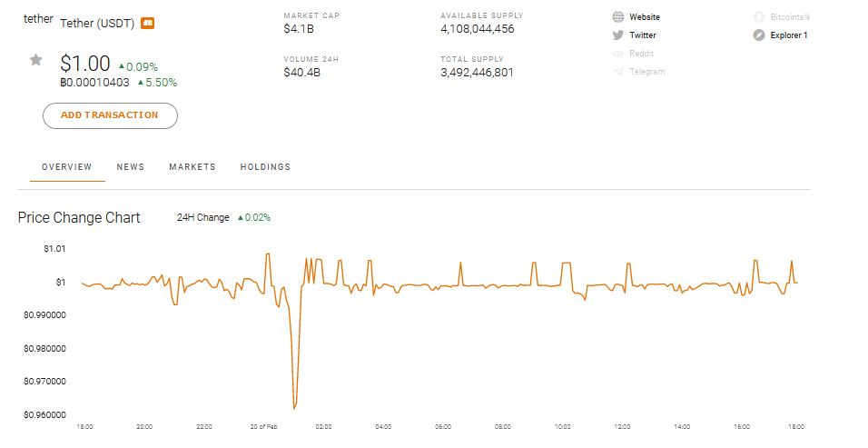Click the Reddit icon
The image size is (868, 448).
[x=617, y=54]
